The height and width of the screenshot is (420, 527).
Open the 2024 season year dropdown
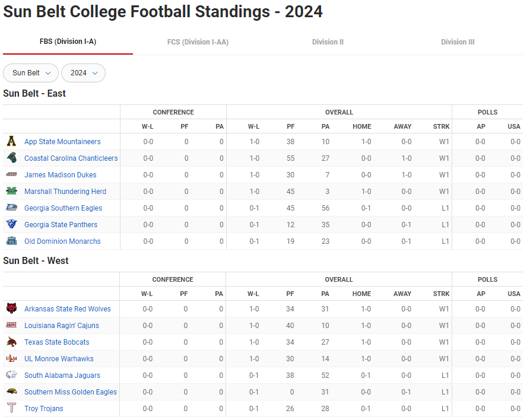[83, 73]
